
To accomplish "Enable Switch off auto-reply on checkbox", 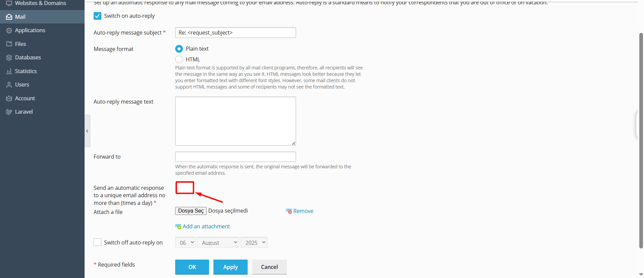I will point(97,242).
